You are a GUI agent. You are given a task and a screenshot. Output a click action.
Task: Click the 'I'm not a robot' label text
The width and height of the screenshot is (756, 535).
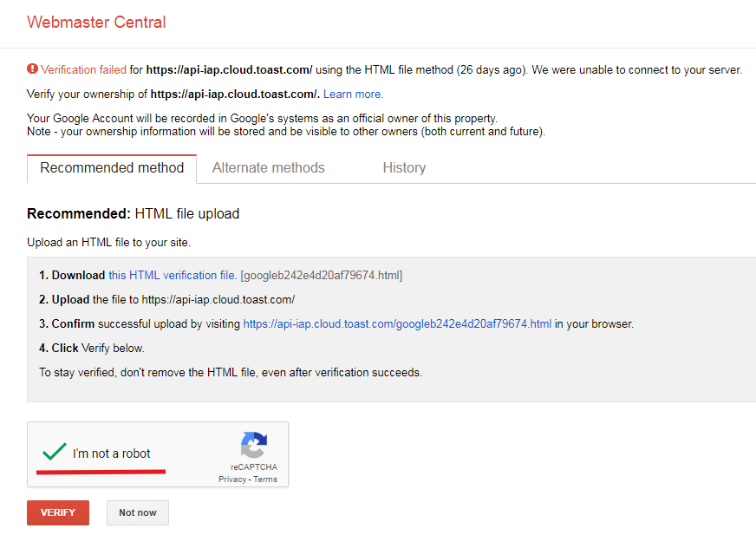[x=111, y=453]
